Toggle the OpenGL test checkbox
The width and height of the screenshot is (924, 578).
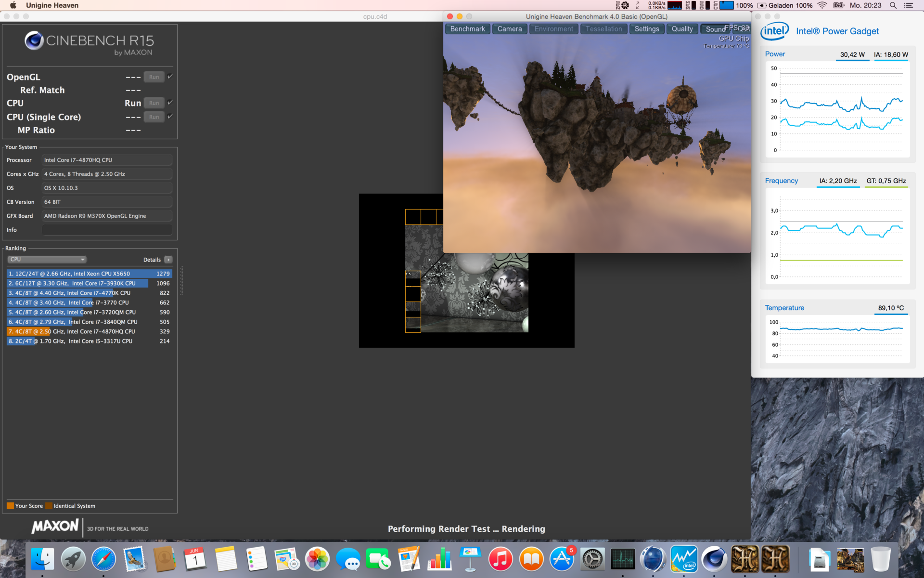pyautogui.click(x=170, y=77)
